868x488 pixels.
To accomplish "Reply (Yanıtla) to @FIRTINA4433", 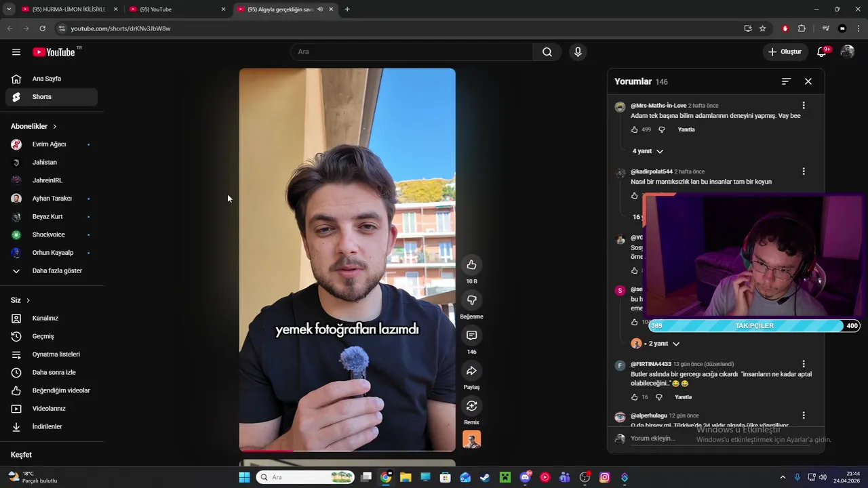I will [683, 397].
